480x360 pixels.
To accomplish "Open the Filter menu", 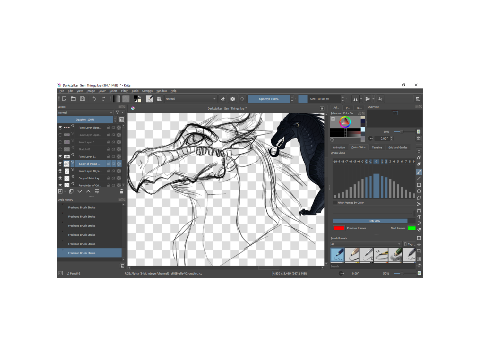I will (x=124, y=91).
